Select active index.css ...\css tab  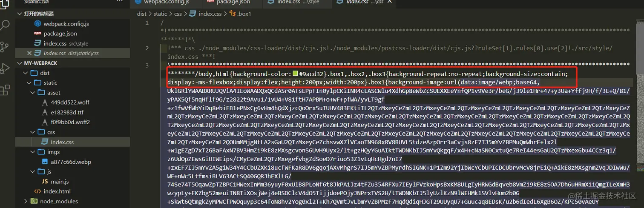click(x=364, y=2)
